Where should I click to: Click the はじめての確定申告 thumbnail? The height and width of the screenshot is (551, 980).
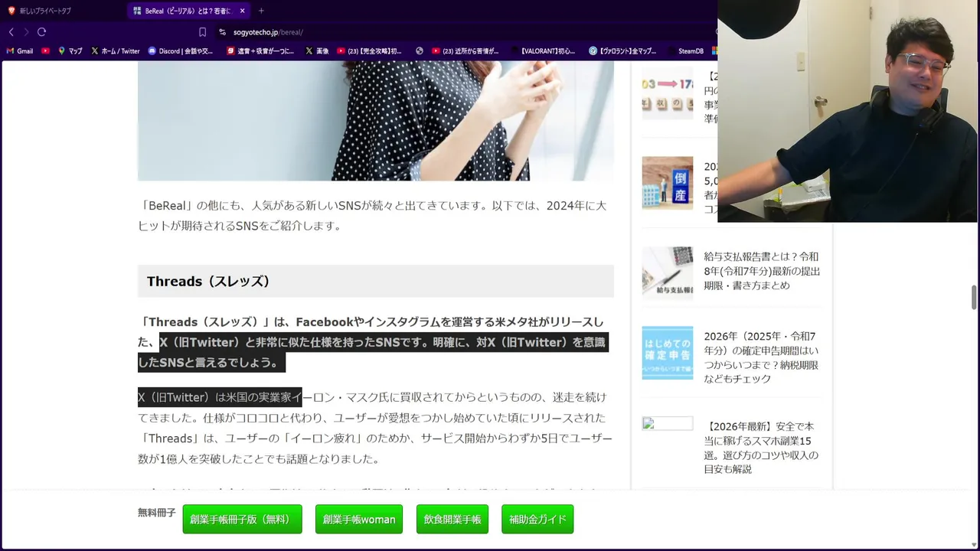[668, 353]
